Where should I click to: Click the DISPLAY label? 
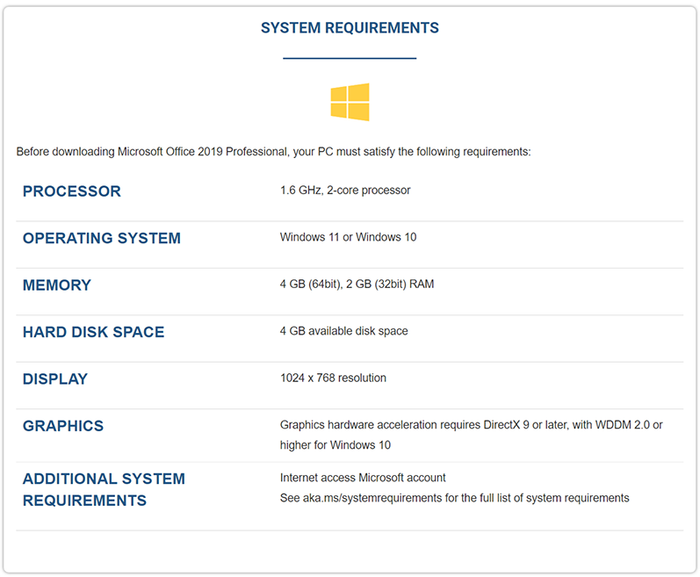point(55,379)
